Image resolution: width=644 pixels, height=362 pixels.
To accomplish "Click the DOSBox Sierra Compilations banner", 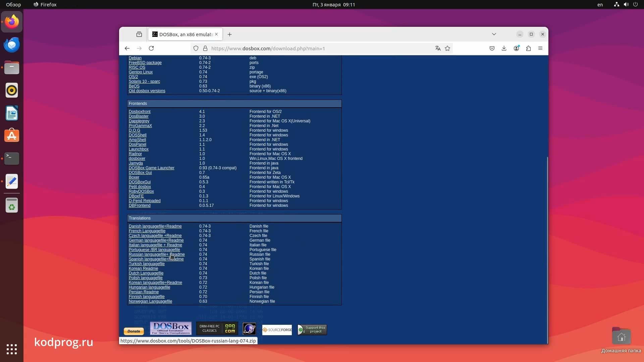I will point(171,328).
